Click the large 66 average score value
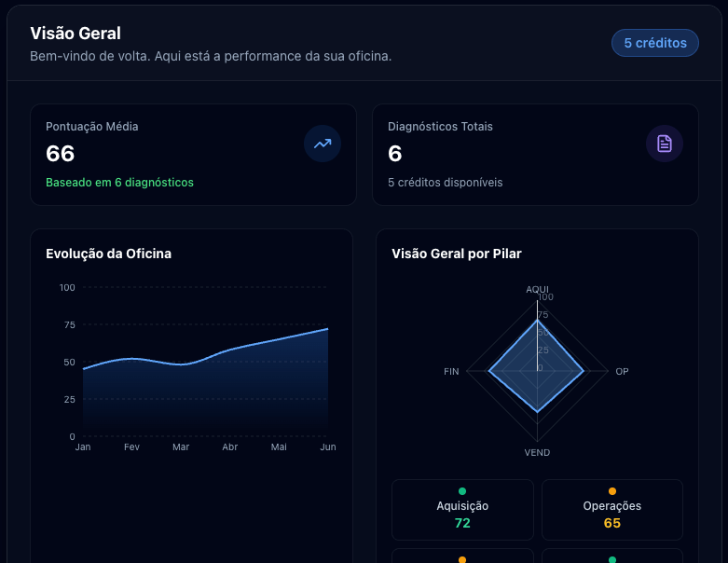 pyautogui.click(x=60, y=154)
